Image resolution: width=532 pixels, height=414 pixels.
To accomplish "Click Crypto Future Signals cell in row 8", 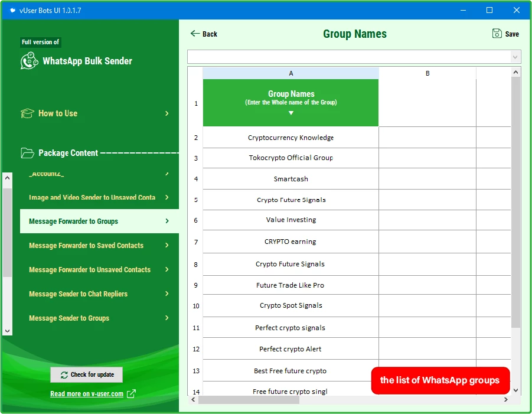I will coord(291,264).
